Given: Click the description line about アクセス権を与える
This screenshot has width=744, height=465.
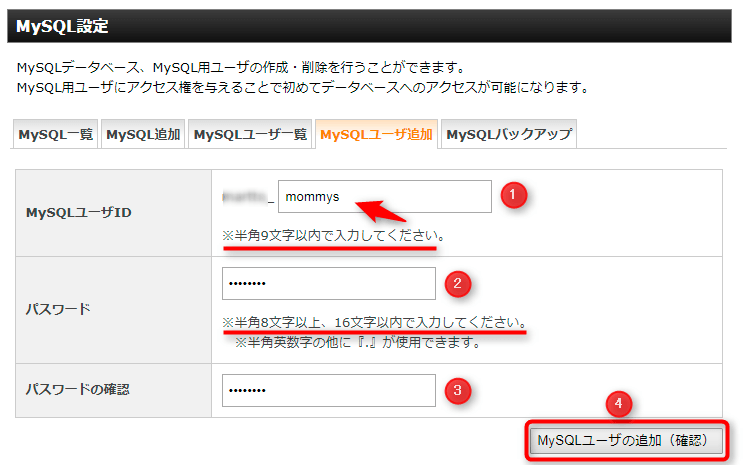Looking at the screenshot, I should click(303, 87).
